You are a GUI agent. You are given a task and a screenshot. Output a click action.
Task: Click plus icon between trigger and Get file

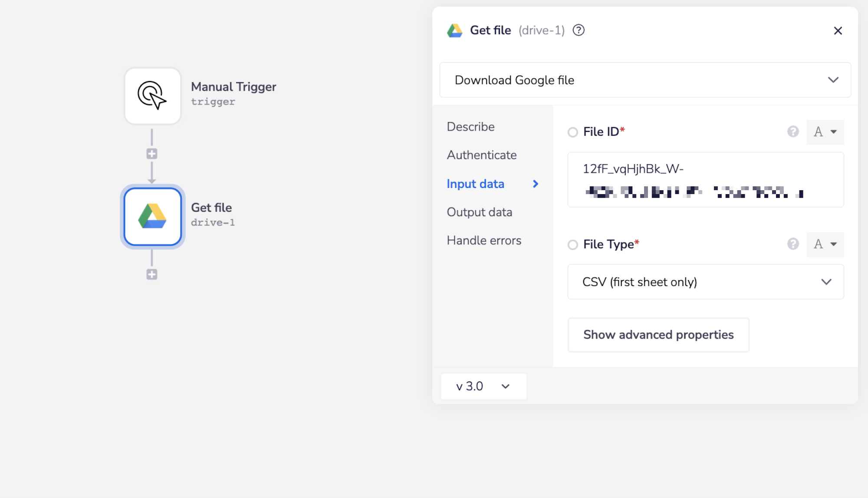click(151, 154)
